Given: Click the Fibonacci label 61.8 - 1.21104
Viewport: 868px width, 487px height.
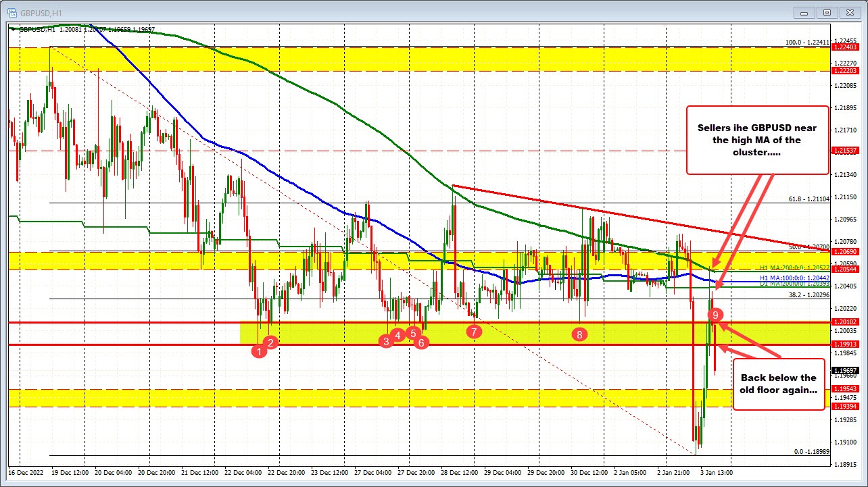Looking at the screenshot, I should [x=809, y=199].
